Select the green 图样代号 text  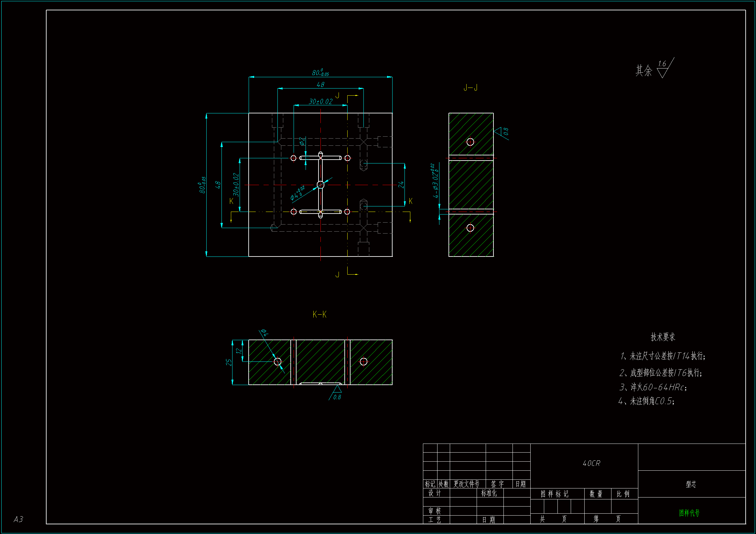[689, 513]
